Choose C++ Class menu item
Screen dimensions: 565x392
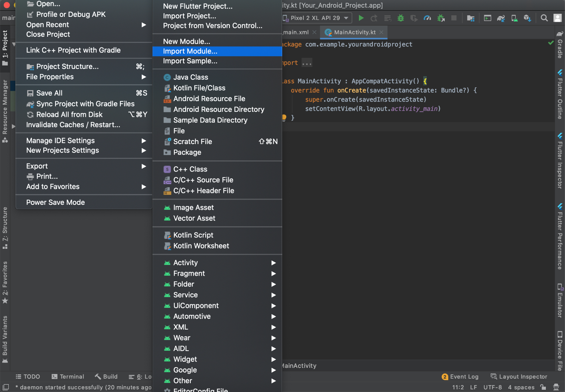coord(217,169)
